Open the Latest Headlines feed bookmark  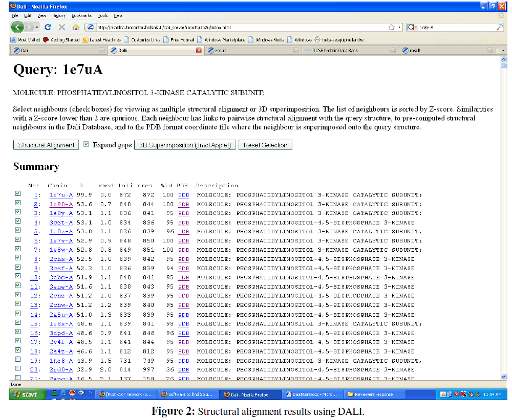click(101, 39)
